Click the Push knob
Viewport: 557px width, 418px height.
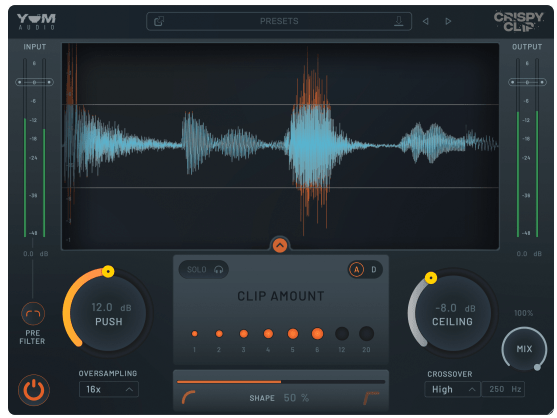coord(108,313)
